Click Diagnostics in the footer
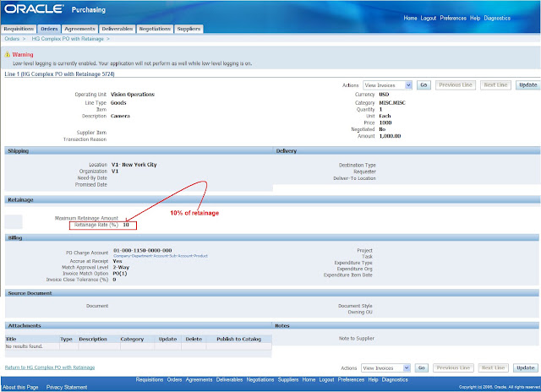541x392 pixels. coord(395,379)
